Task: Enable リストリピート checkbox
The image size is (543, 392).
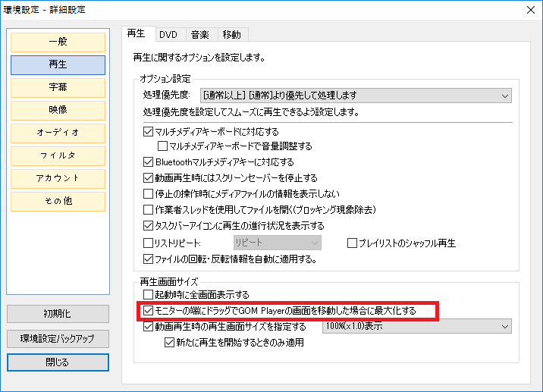Action: click(x=148, y=243)
